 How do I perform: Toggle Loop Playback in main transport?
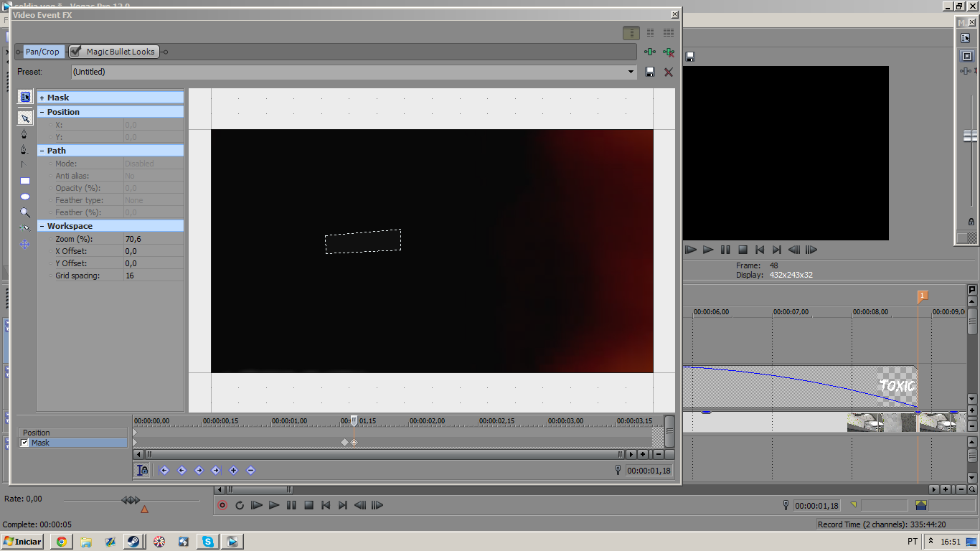[240, 505]
